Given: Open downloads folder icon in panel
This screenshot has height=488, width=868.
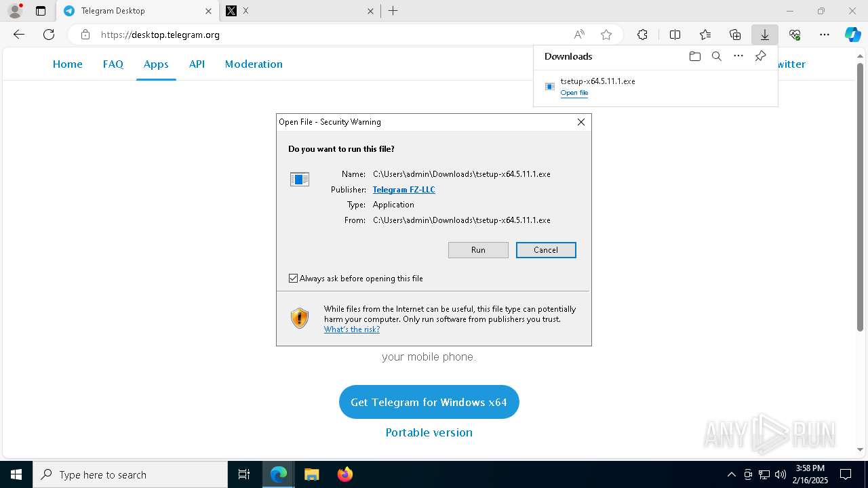Looking at the screenshot, I should tap(694, 56).
